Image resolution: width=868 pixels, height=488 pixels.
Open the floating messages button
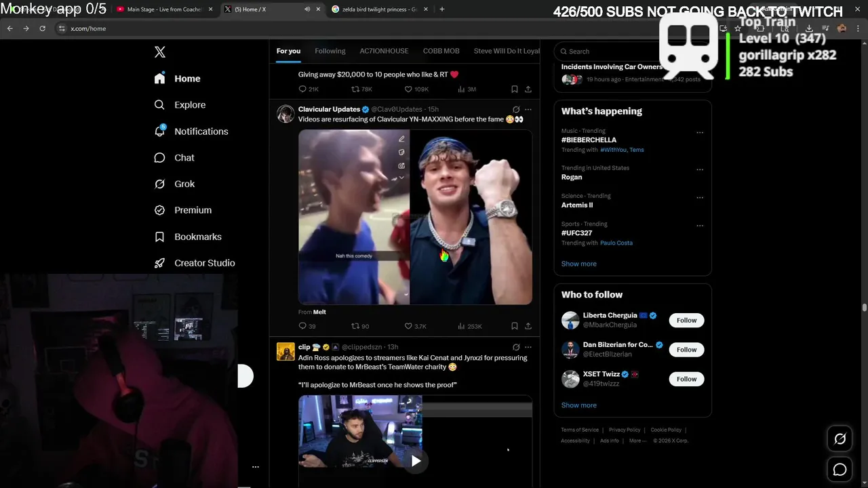coord(840,470)
